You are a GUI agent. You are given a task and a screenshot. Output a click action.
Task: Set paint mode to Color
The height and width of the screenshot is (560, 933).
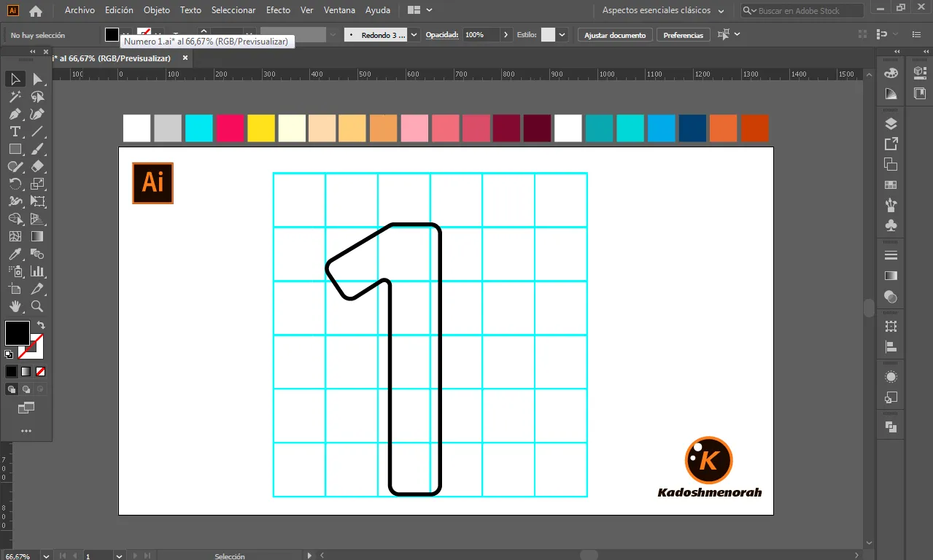pyautogui.click(x=12, y=371)
